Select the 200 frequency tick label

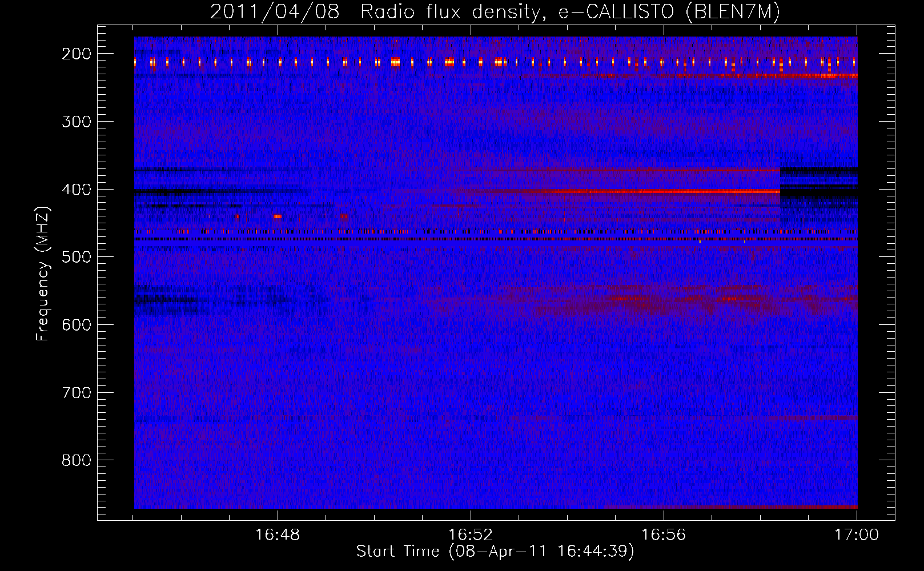(77, 54)
